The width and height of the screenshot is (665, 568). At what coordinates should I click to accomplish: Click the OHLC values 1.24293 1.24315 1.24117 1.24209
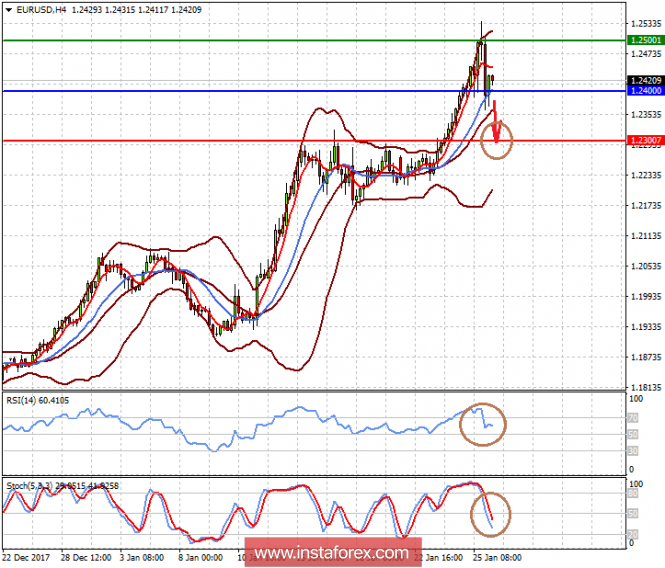point(137,9)
